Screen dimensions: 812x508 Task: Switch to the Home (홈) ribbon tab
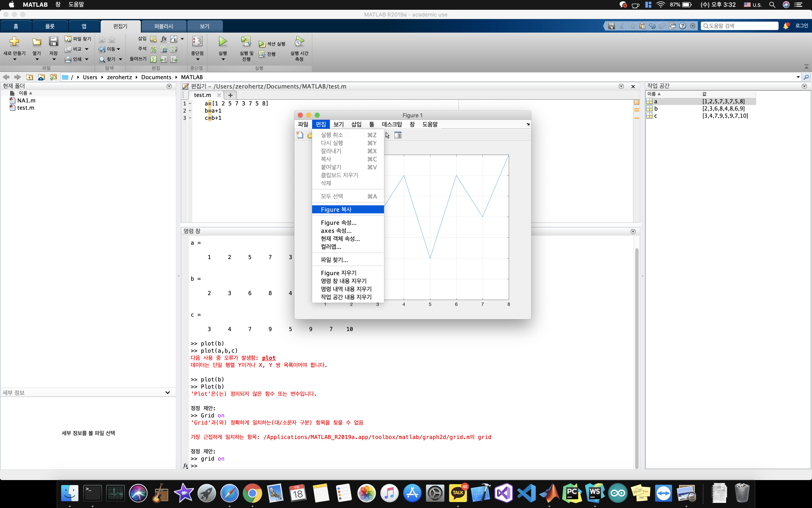(x=16, y=26)
